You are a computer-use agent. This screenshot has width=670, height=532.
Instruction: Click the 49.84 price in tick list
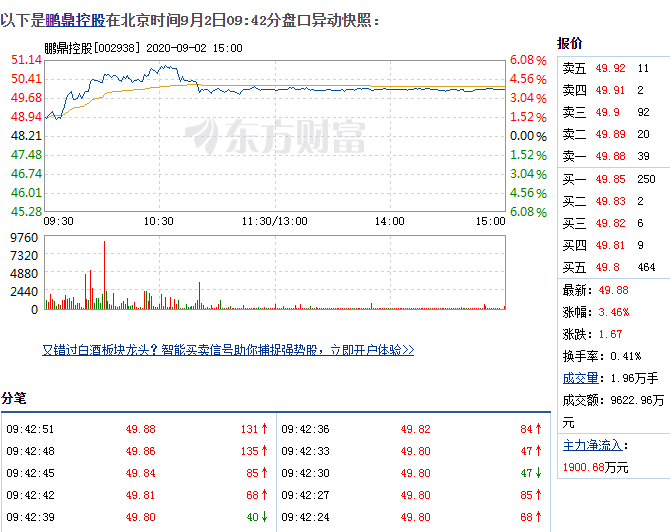(141, 473)
